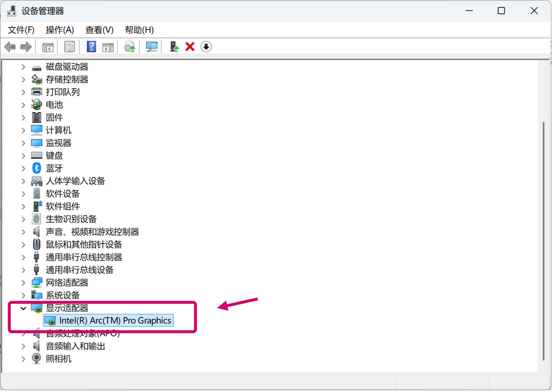553x392 pixels.
Task: Click the disk drive icon beside 磁盘驱动器
Action: point(36,68)
